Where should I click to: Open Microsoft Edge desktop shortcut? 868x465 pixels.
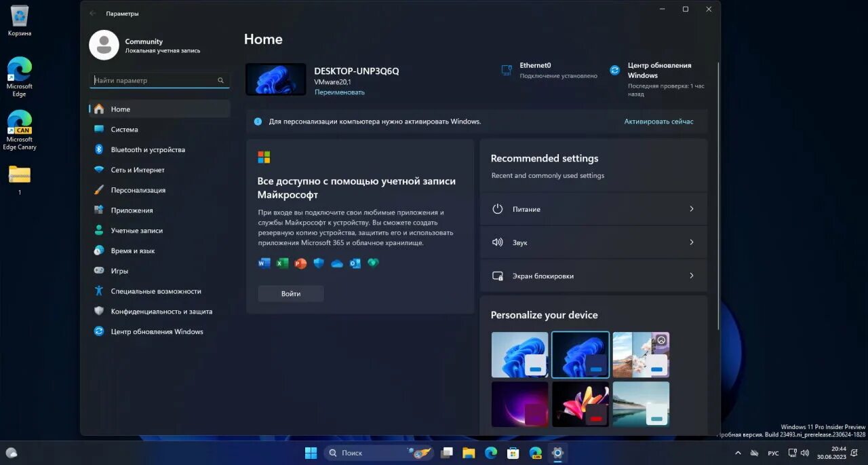(x=20, y=76)
